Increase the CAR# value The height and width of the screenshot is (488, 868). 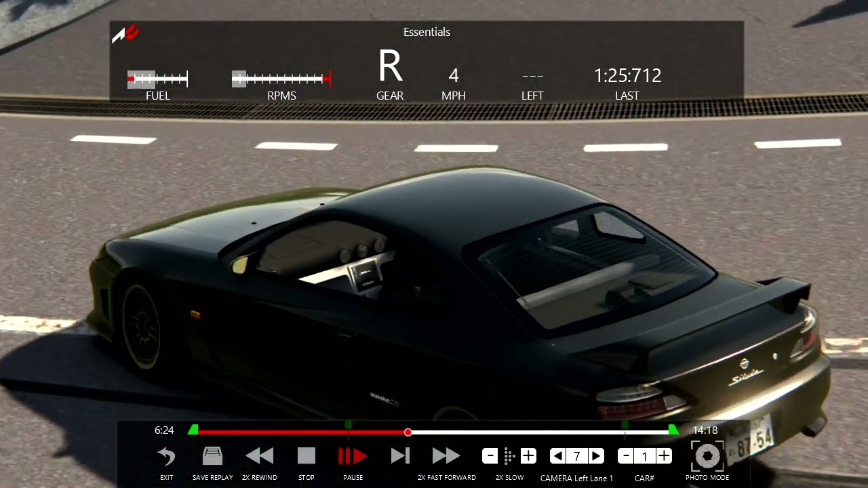pyautogui.click(x=664, y=456)
